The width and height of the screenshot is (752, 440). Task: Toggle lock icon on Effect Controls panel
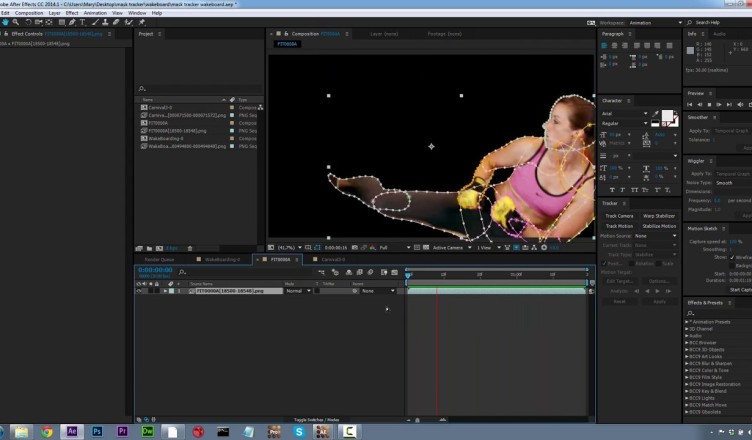6,34
